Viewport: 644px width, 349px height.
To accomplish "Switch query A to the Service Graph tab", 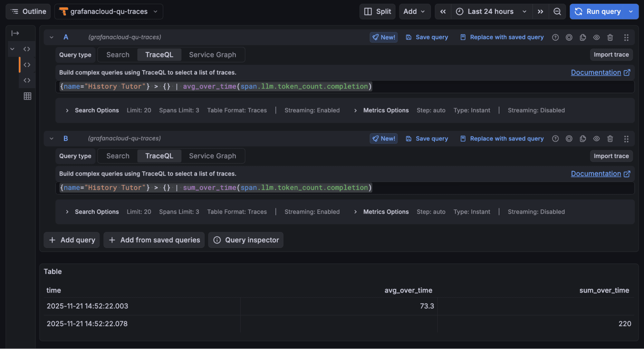I will pyautogui.click(x=213, y=54).
